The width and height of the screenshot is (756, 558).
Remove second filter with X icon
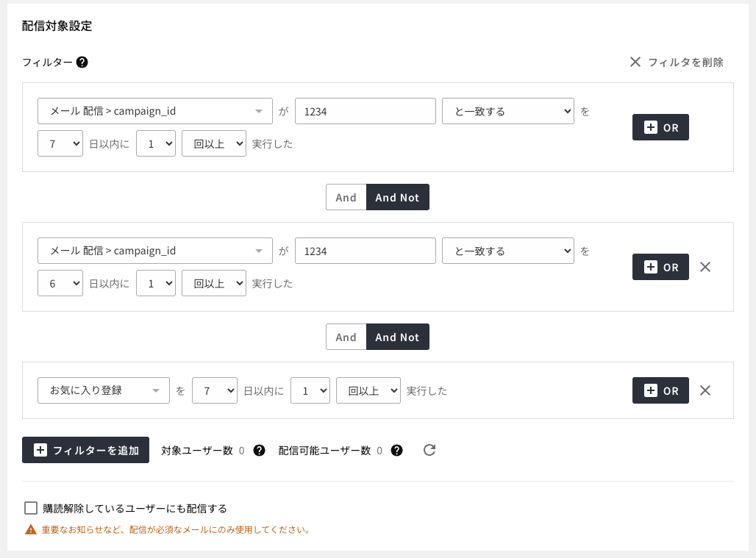(x=705, y=267)
